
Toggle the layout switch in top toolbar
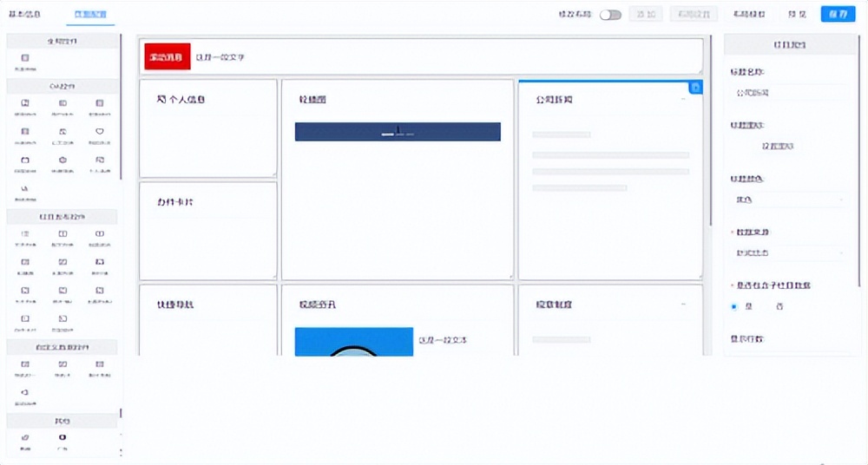pyautogui.click(x=610, y=15)
